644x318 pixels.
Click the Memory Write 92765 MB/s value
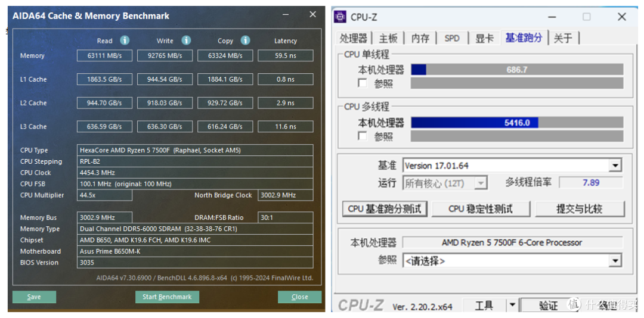click(165, 56)
